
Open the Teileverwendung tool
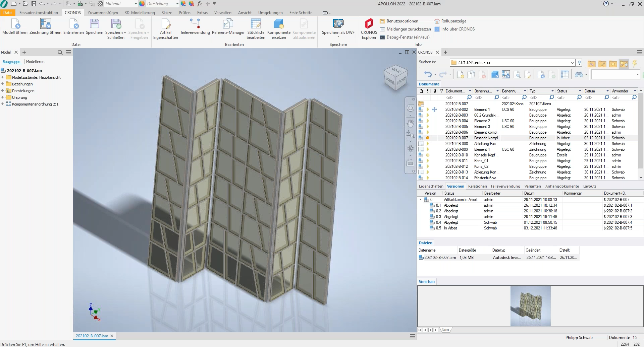point(195,24)
